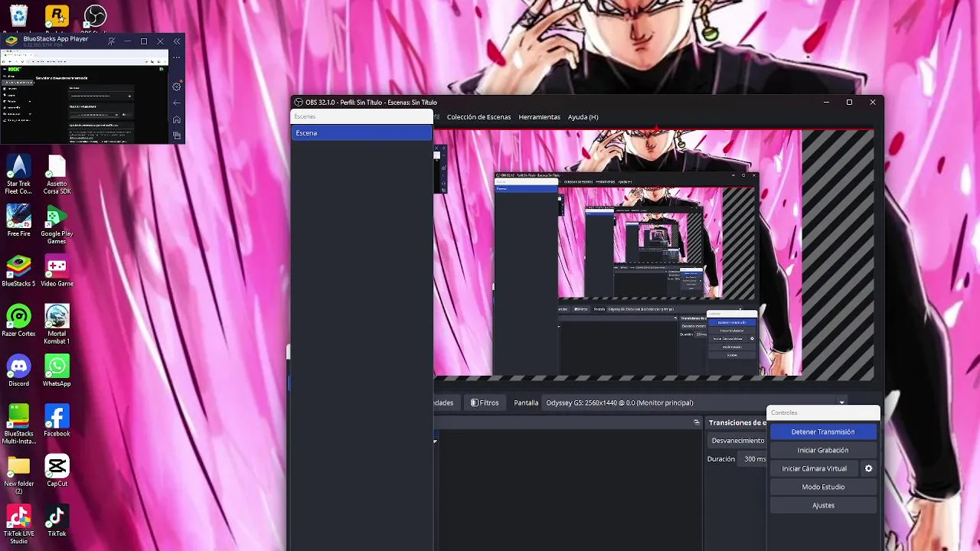Open BlueStacks recent apps sidebar icon
The image size is (980, 551).
177,135
